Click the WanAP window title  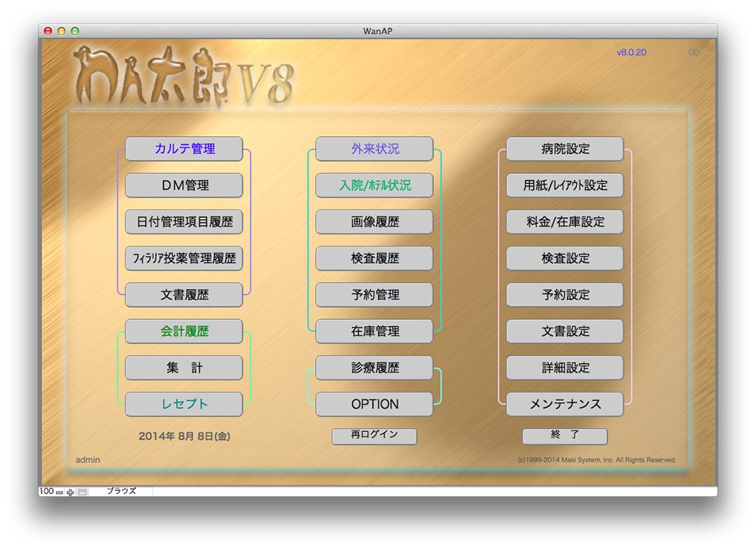coord(377,31)
